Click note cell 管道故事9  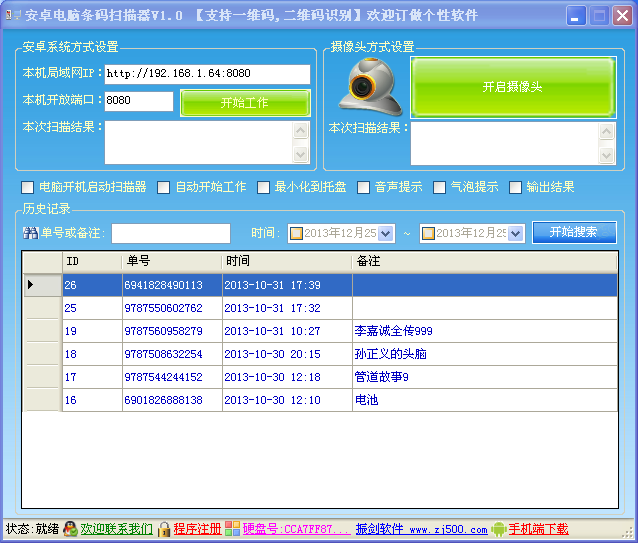coord(485,377)
